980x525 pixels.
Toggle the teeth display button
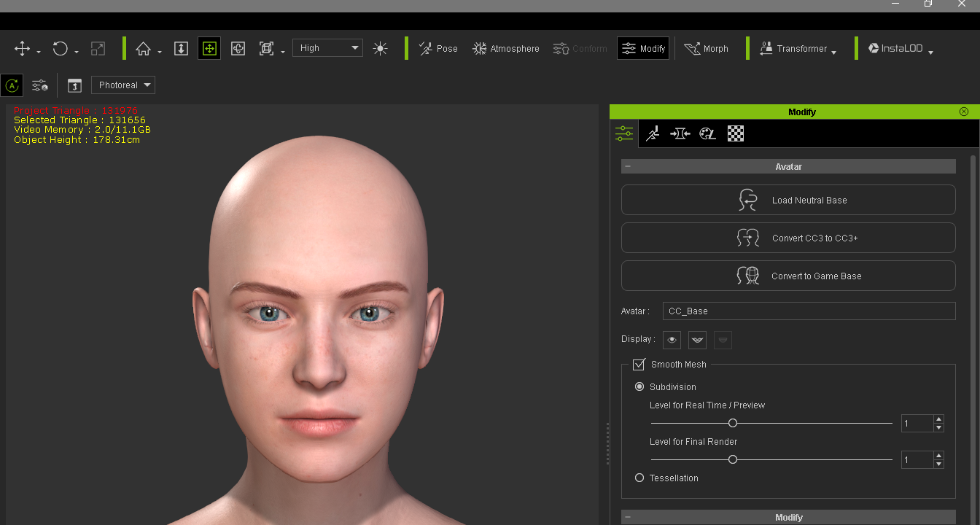pyautogui.click(x=697, y=340)
